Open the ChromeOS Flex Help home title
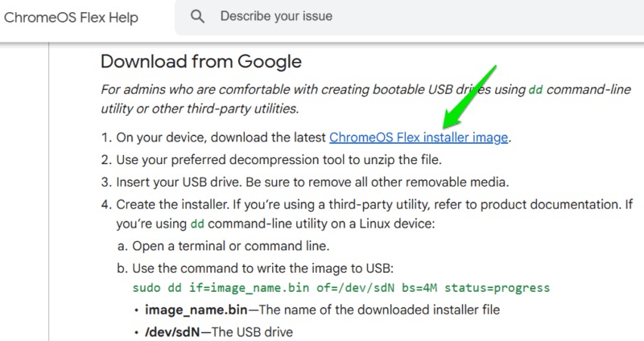This screenshot has height=341, width=644. pyautogui.click(x=71, y=17)
